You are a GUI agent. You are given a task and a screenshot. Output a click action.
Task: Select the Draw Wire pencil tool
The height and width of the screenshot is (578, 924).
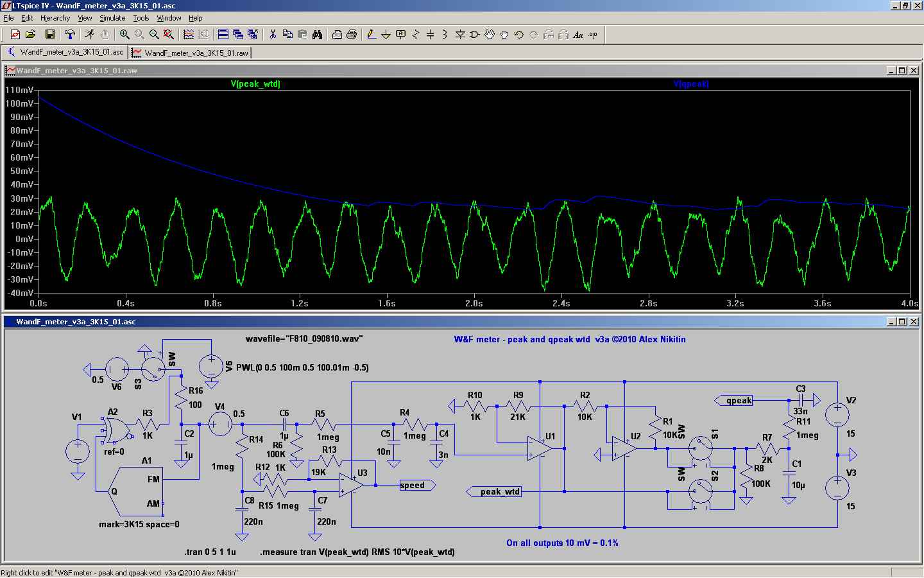(x=371, y=35)
